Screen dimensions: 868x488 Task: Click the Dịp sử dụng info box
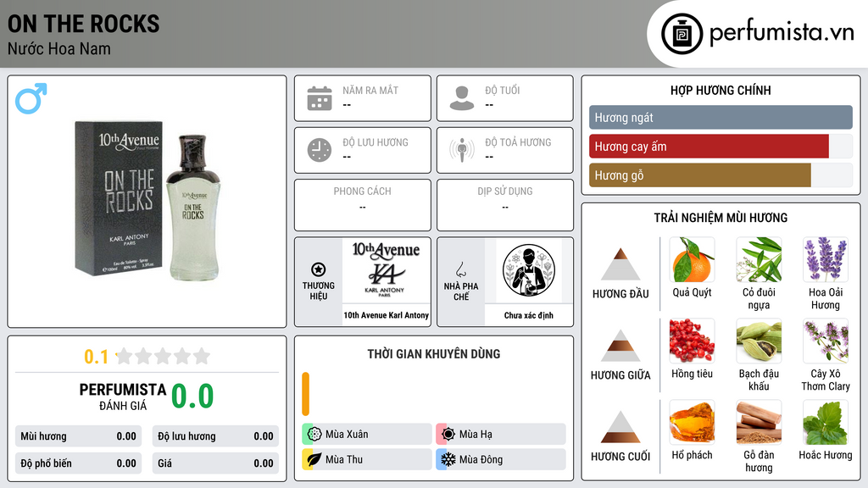tap(505, 205)
